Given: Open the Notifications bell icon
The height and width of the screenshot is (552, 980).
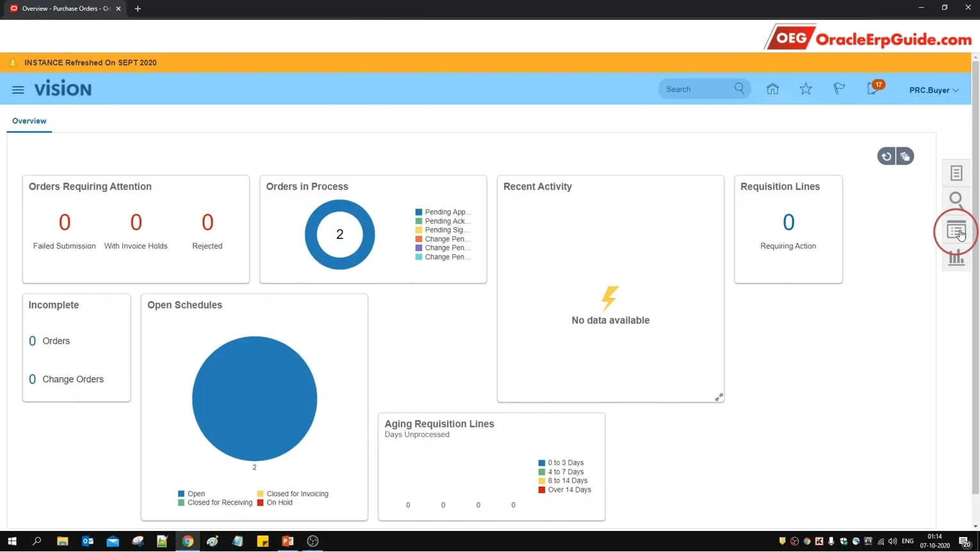Looking at the screenshot, I should (x=874, y=88).
